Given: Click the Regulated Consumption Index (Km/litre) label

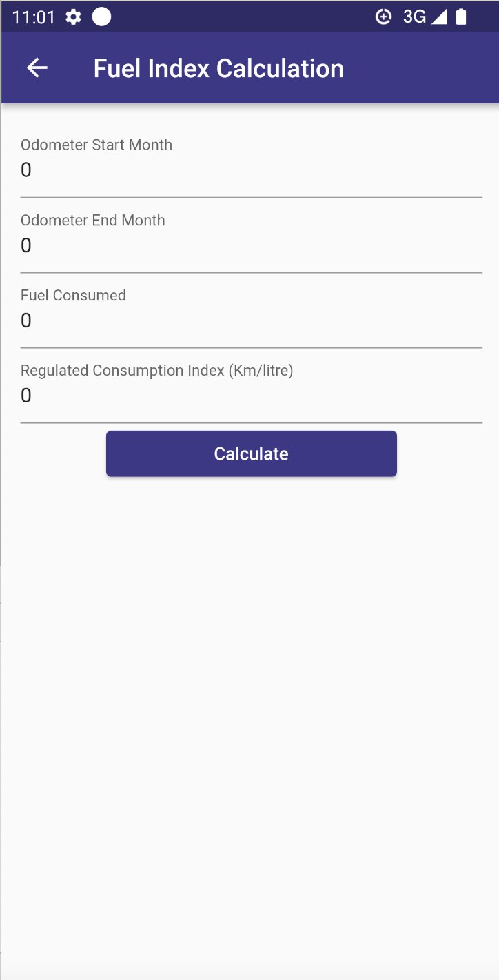Looking at the screenshot, I should pos(157,371).
